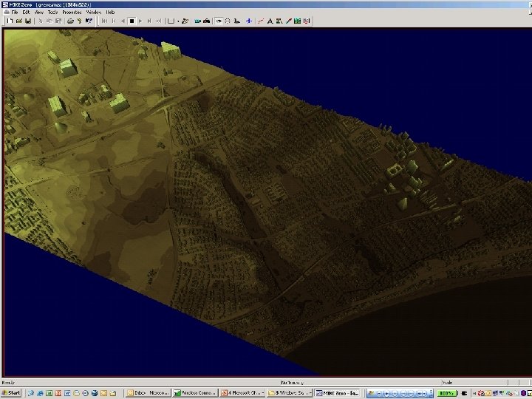532x399 pixels.
Task: Open the Window menu
Action: point(94,13)
